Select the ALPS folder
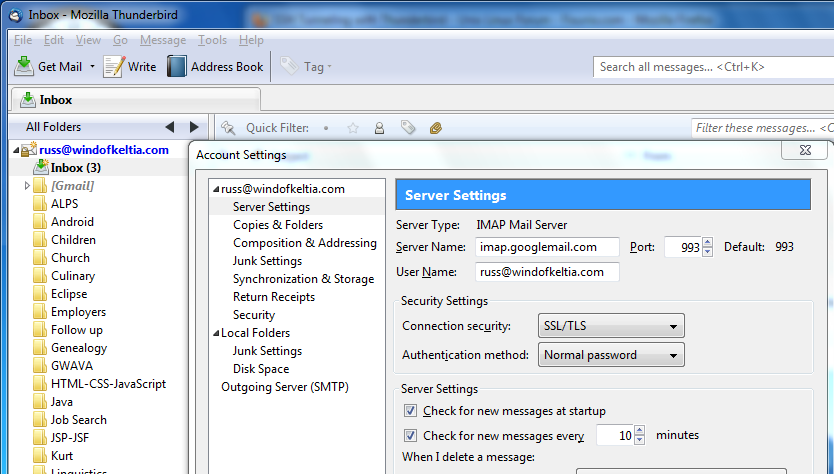This screenshot has width=834, height=474. click(64, 204)
